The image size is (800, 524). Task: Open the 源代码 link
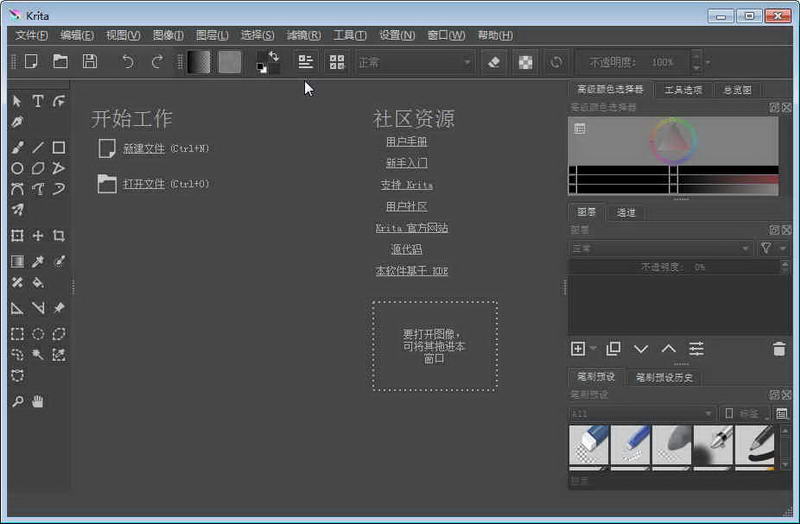tap(406, 249)
